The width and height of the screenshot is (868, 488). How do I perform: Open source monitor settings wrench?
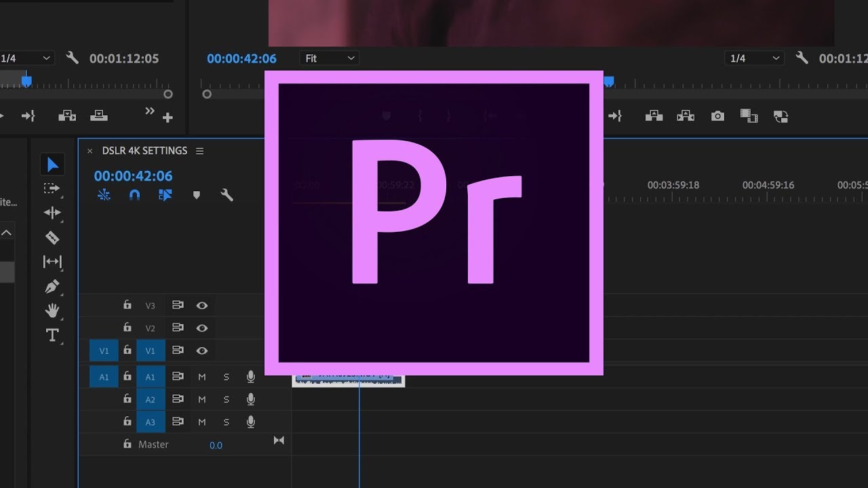72,58
